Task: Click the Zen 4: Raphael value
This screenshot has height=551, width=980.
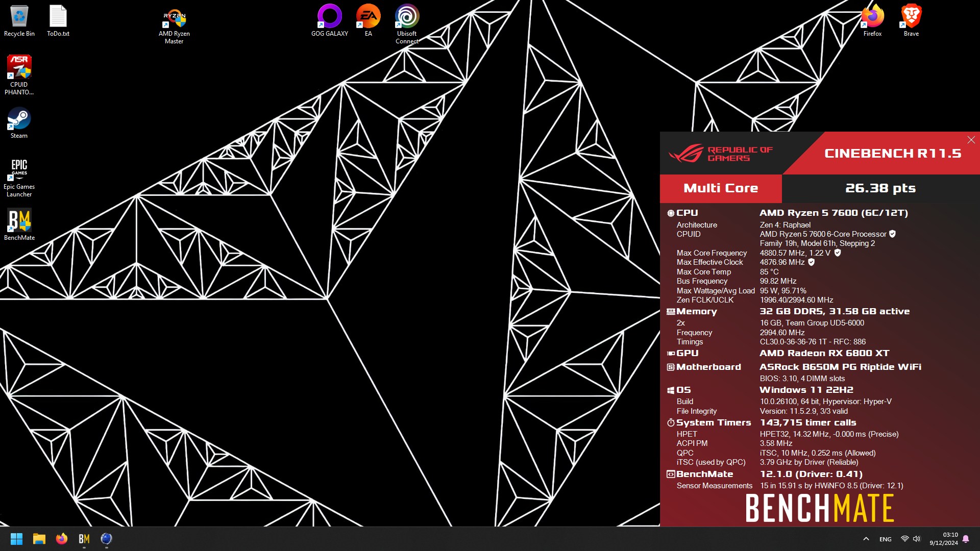Action: [x=785, y=225]
